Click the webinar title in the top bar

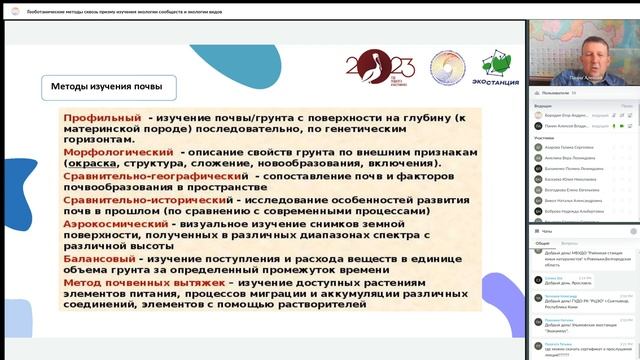click(124, 12)
